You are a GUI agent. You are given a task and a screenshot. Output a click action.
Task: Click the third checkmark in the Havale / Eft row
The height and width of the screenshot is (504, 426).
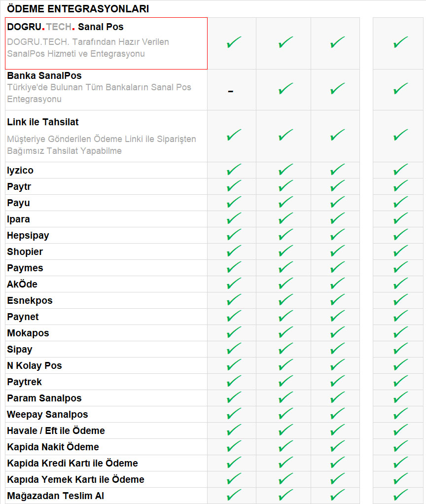pos(337,431)
